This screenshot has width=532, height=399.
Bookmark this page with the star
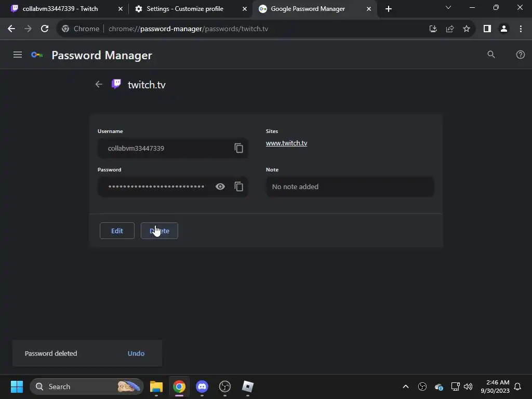tap(467, 29)
